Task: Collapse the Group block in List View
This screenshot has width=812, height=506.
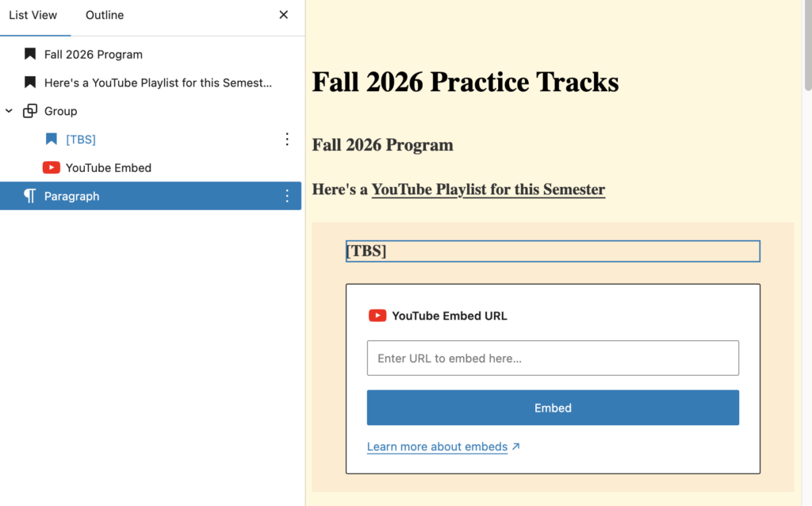Action: point(10,111)
